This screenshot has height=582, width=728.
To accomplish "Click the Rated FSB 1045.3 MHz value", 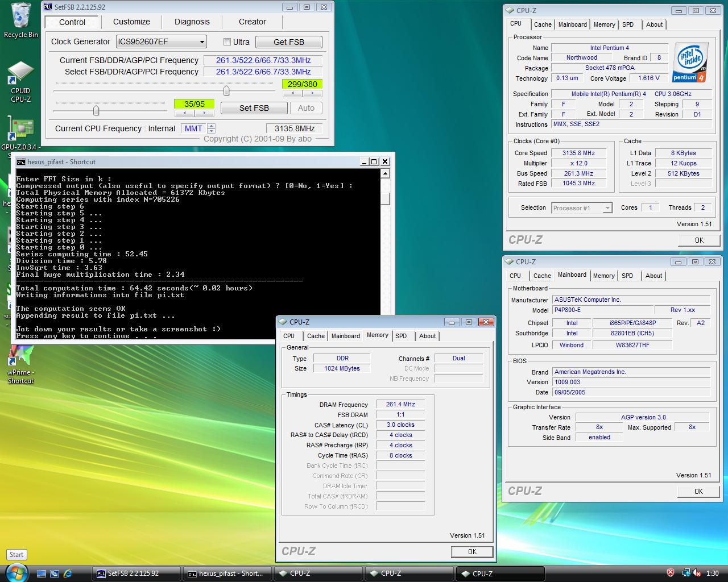I will click(x=579, y=184).
